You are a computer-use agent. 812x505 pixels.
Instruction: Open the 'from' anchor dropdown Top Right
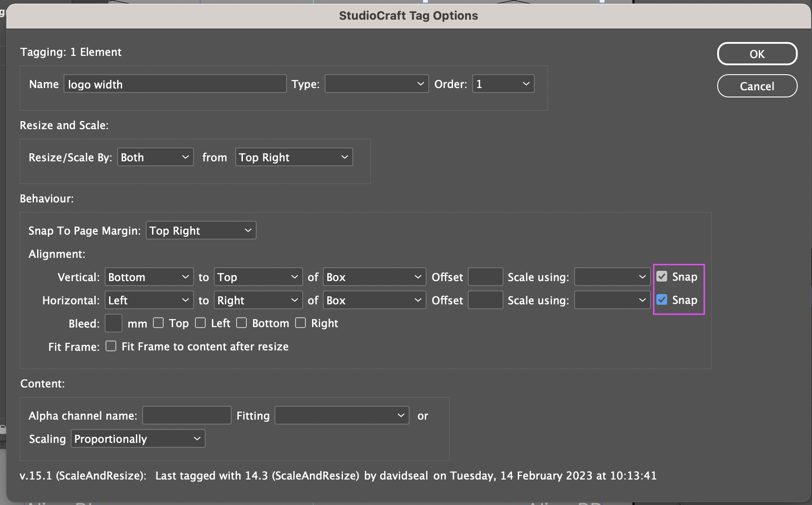294,157
